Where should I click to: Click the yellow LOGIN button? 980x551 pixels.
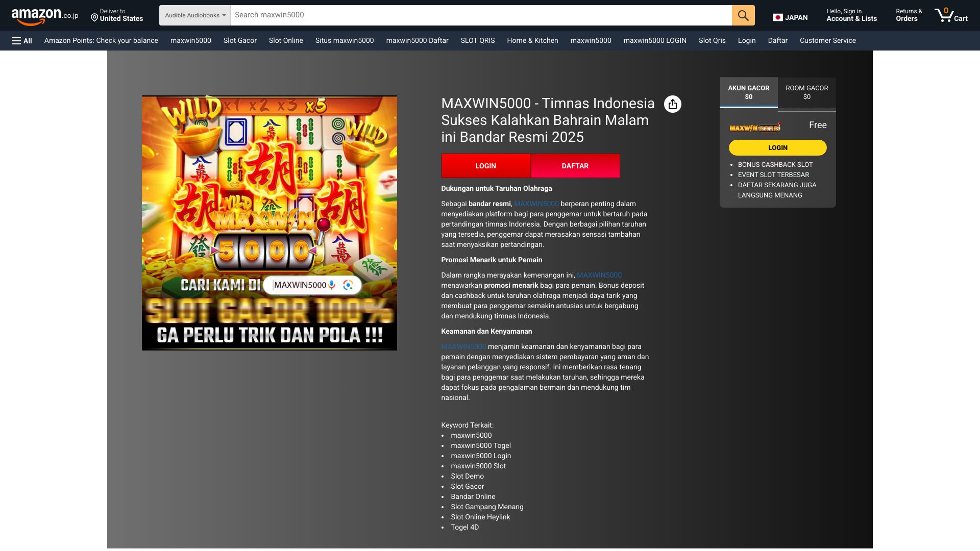778,148
